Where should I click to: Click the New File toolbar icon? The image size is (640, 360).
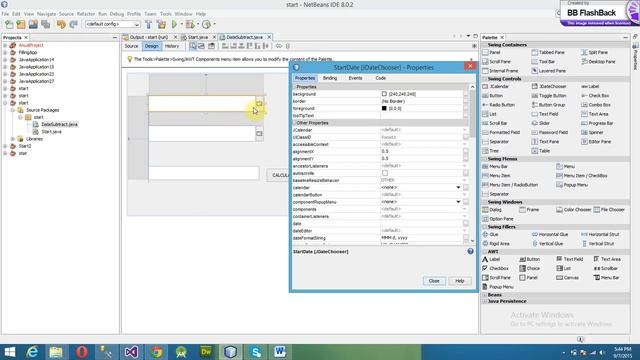[9, 24]
